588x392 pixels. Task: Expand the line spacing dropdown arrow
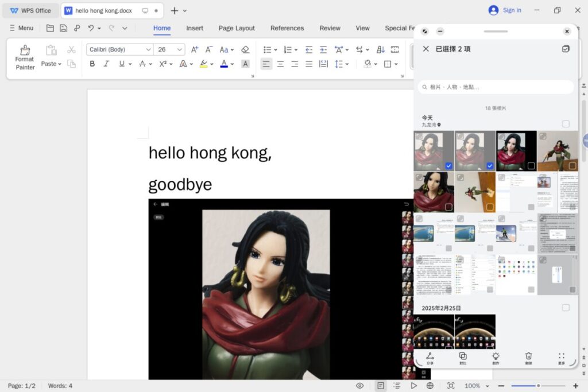point(347,64)
